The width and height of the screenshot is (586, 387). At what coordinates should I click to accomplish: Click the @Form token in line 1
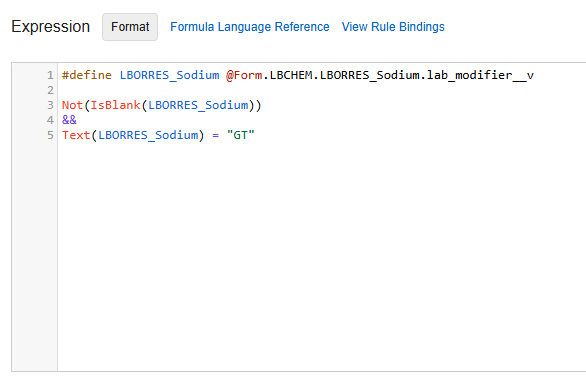coord(244,75)
